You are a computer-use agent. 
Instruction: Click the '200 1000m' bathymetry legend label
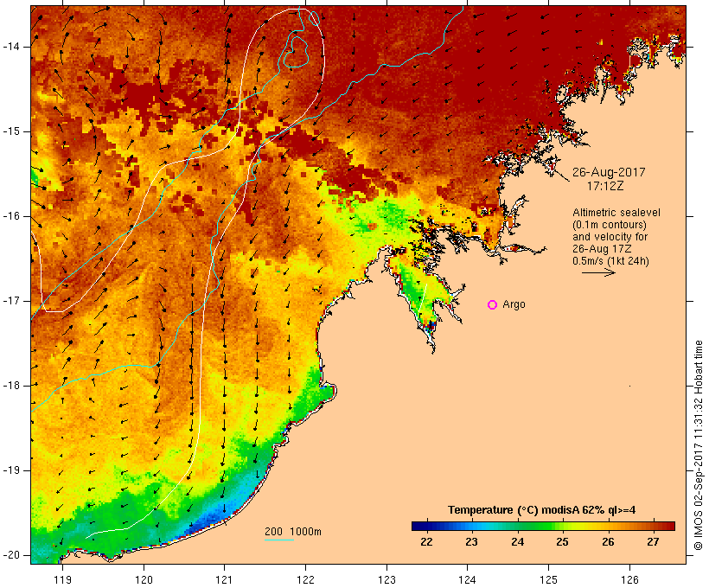(x=293, y=532)
